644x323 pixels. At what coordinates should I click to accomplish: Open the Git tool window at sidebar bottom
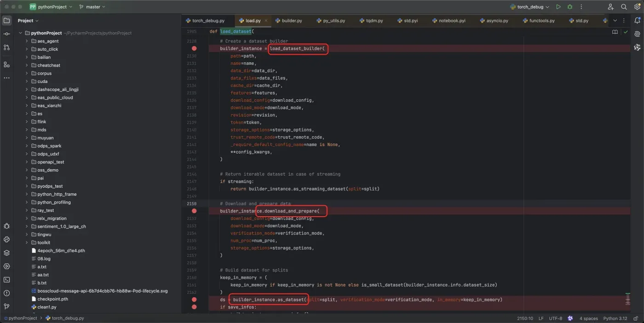pos(6,306)
